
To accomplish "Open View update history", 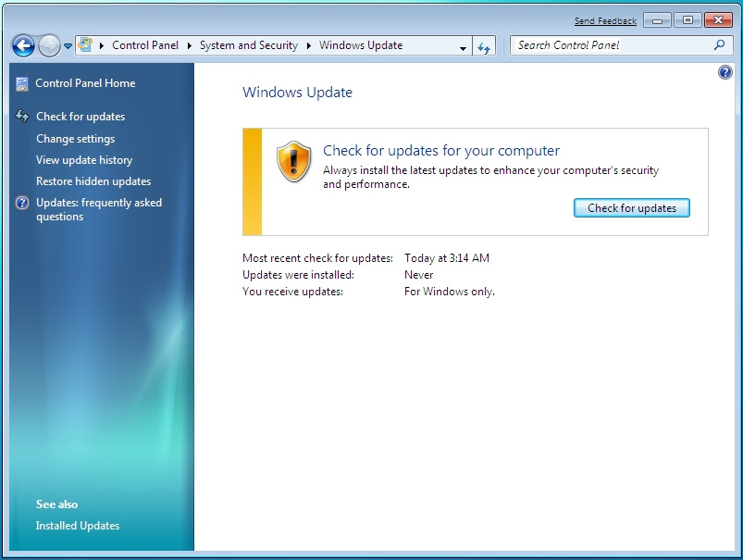I will coord(84,160).
